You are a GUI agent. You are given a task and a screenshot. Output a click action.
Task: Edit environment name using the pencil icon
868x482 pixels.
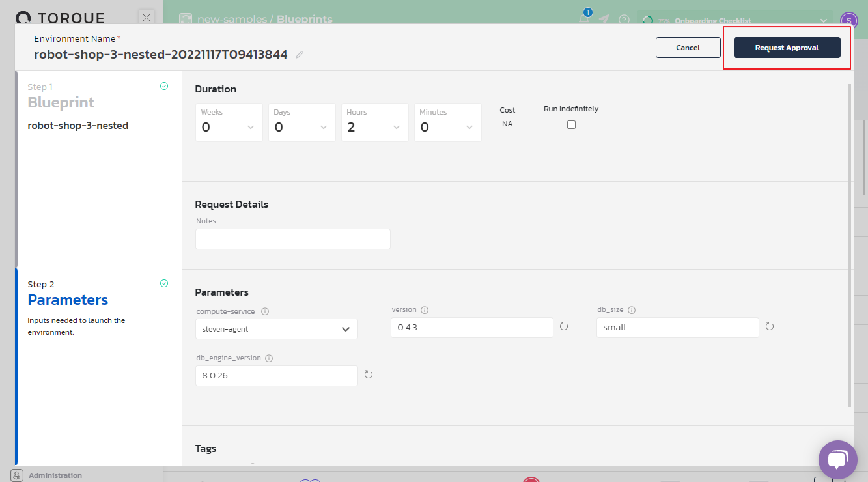pyautogui.click(x=299, y=55)
